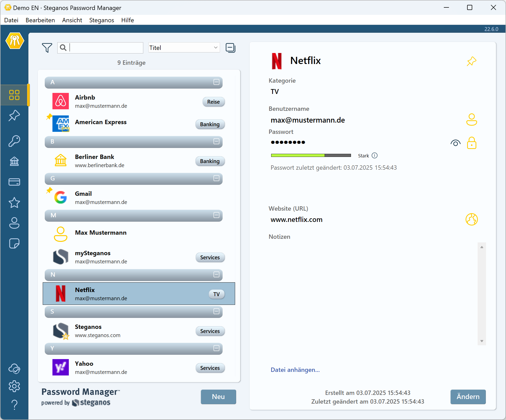Open the credit cards section in sidebar
The width and height of the screenshot is (506, 420).
pyautogui.click(x=14, y=182)
